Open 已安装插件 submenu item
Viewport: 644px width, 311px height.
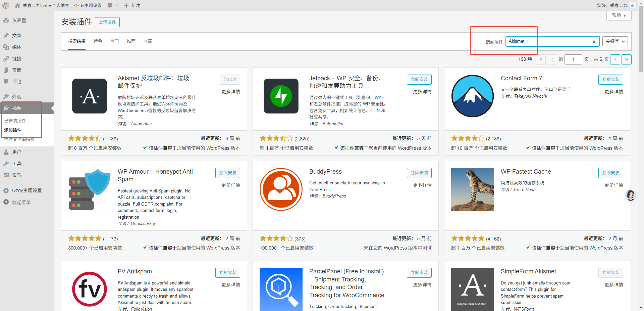(x=15, y=121)
